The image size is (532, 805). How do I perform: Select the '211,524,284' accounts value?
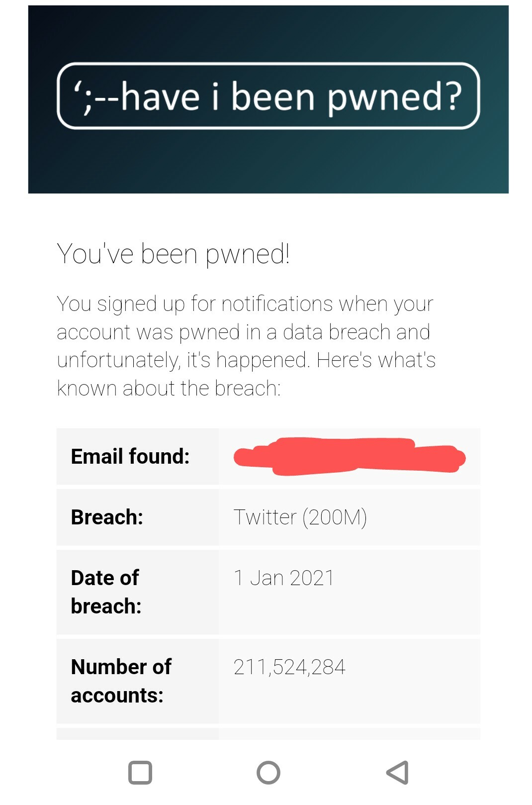tap(289, 667)
